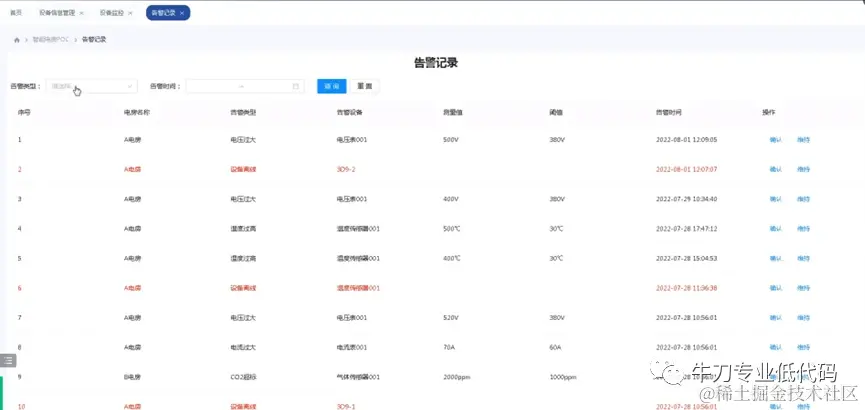
Task: Click the 520V measured value cell
Action: (451, 318)
